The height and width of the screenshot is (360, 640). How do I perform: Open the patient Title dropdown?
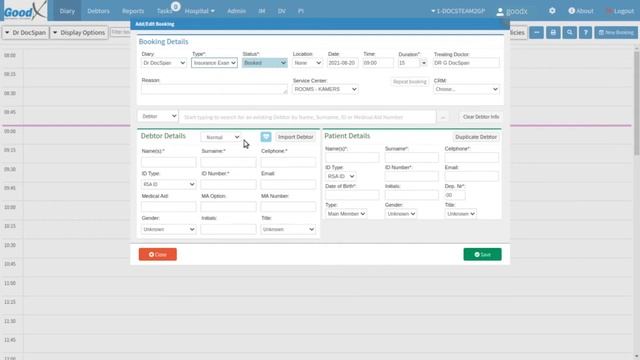(460, 214)
